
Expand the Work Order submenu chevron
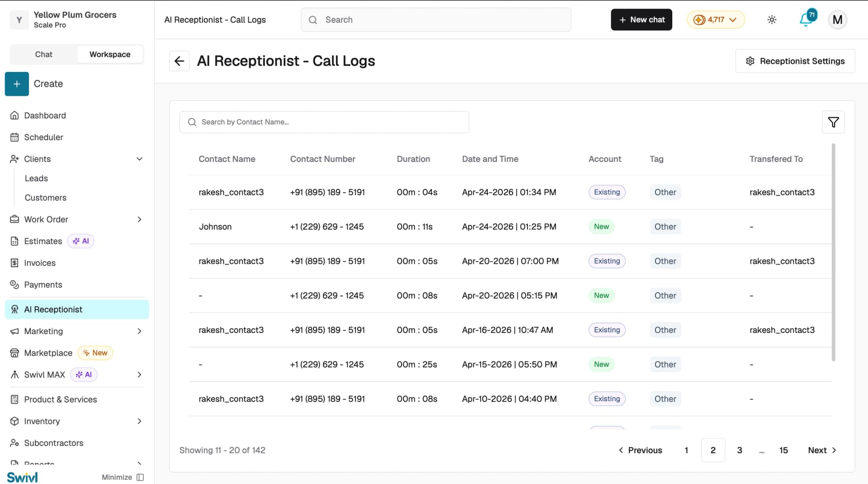[x=139, y=219]
